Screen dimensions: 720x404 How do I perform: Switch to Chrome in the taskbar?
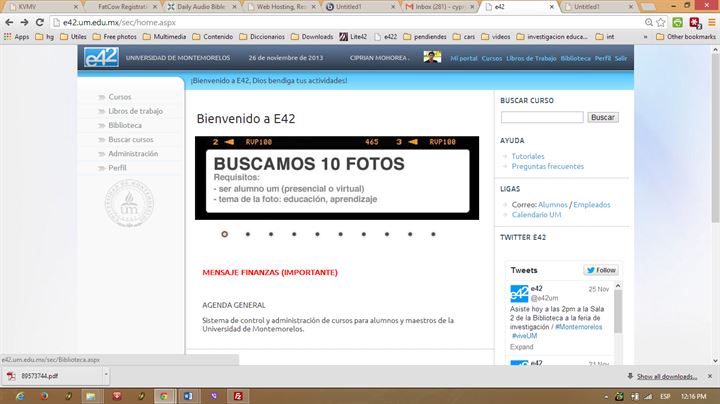coord(164,396)
